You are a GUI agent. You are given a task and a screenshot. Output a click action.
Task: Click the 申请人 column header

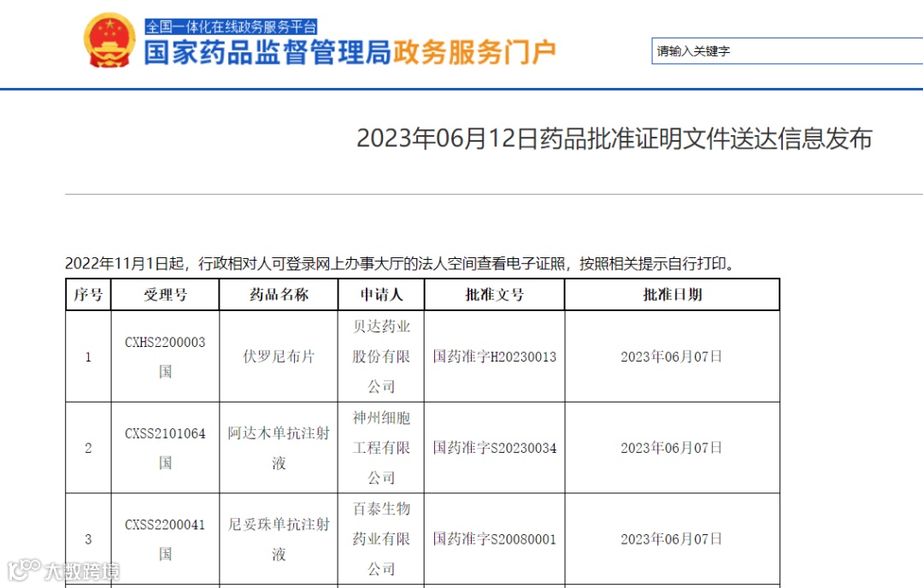coord(381,294)
